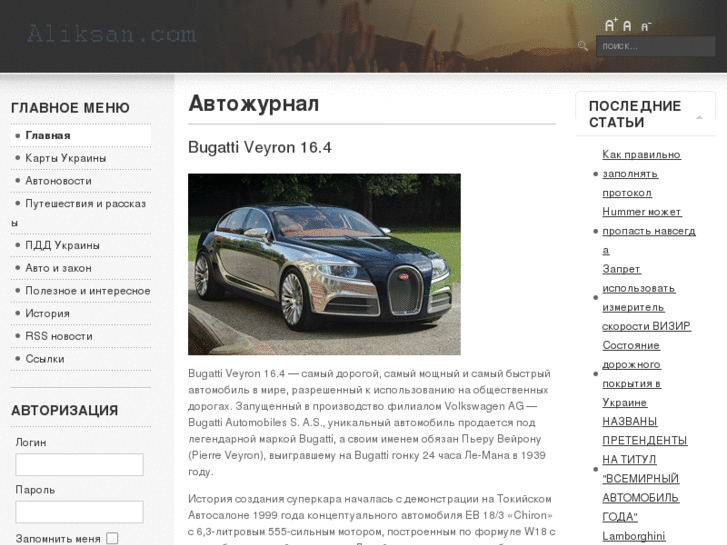Open article Hummer может пропасть навсегда
The width and height of the screenshot is (727, 545).
649,231
